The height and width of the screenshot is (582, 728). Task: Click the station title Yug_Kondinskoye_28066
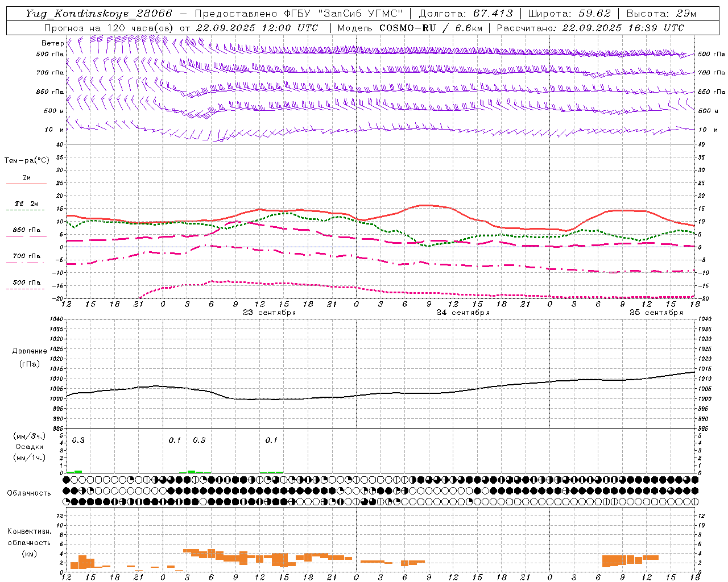coord(98,14)
